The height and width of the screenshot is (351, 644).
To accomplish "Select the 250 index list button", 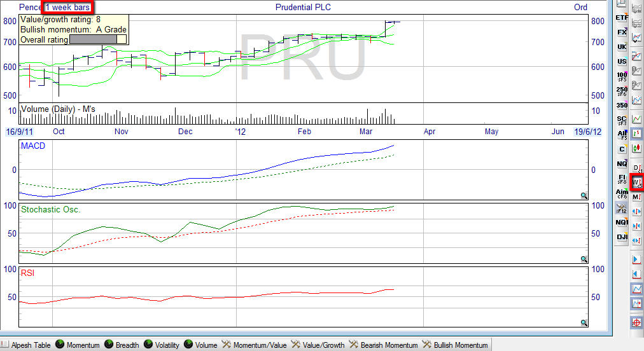I will (622, 91).
